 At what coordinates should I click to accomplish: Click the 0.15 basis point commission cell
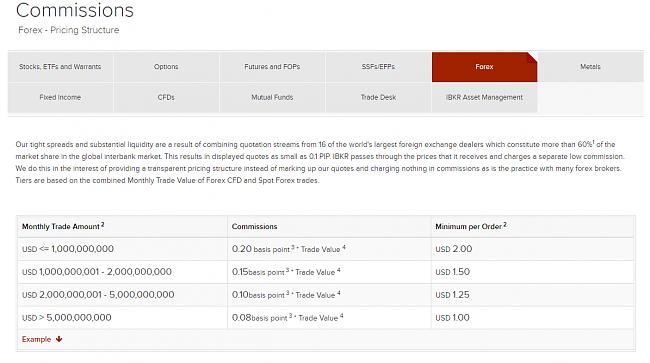coord(329,272)
